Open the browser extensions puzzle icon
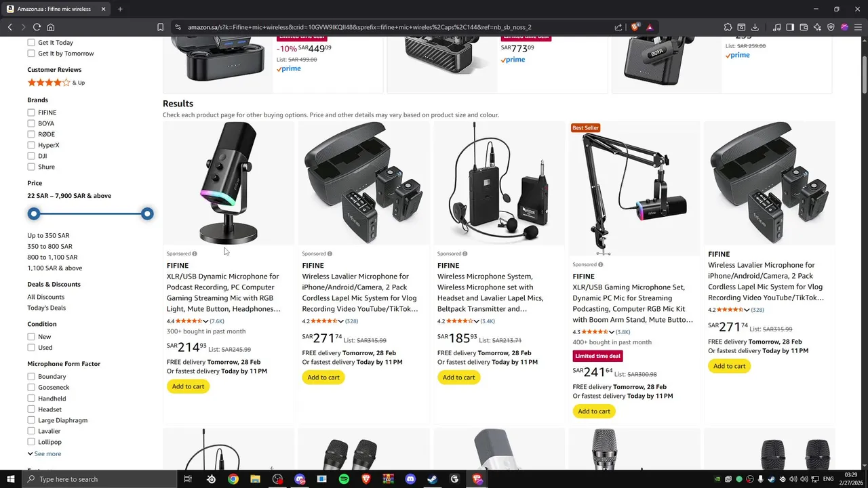This screenshot has height=488, width=868. pyautogui.click(x=728, y=27)
